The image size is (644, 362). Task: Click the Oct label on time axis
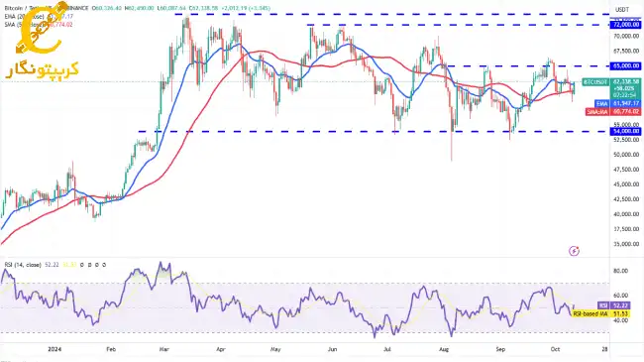pos(555,349)
